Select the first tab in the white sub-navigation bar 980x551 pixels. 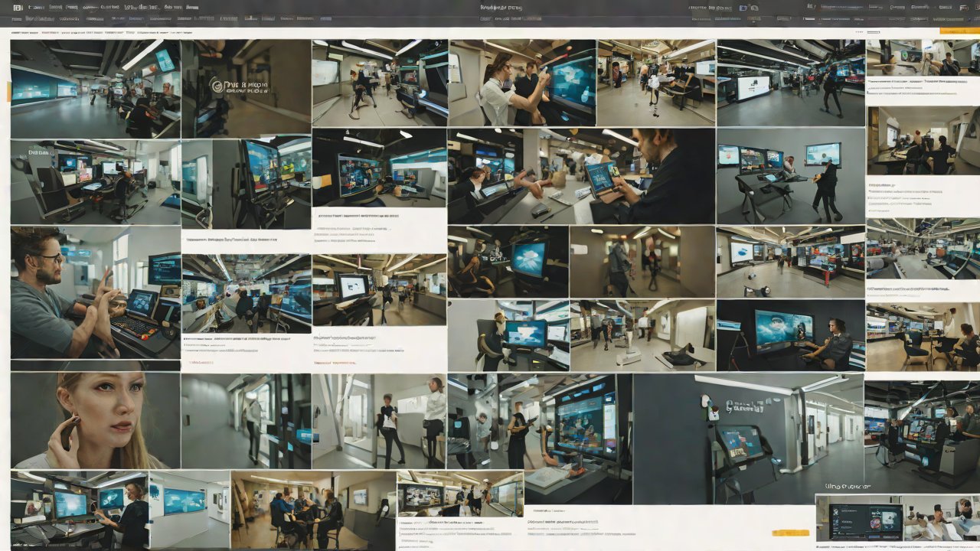(x=26, y=34)
